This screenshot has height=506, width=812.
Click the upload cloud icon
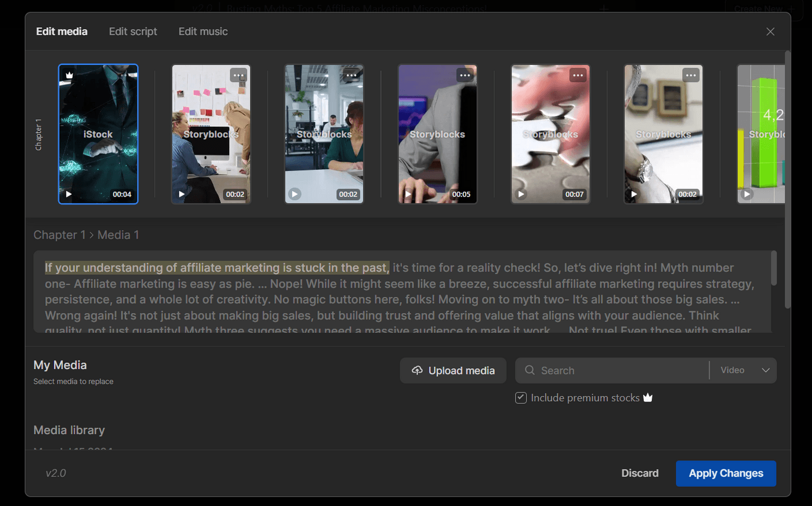tap(416, 370)
